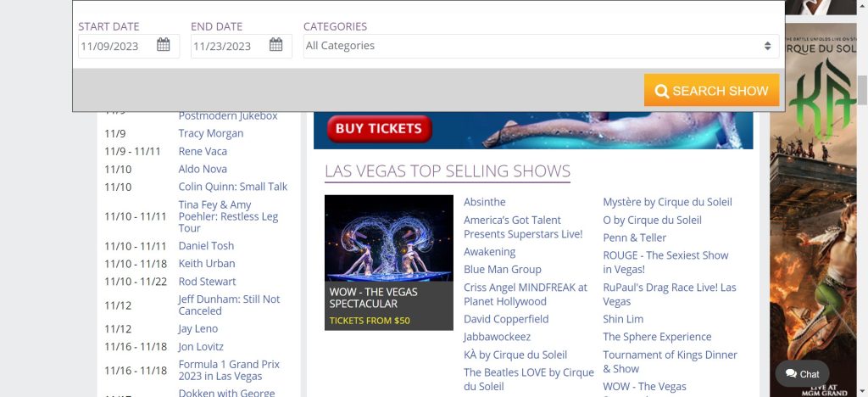Open the Postmodern Jukebox link
Screen dimensions: 868x397
[228, 115]
